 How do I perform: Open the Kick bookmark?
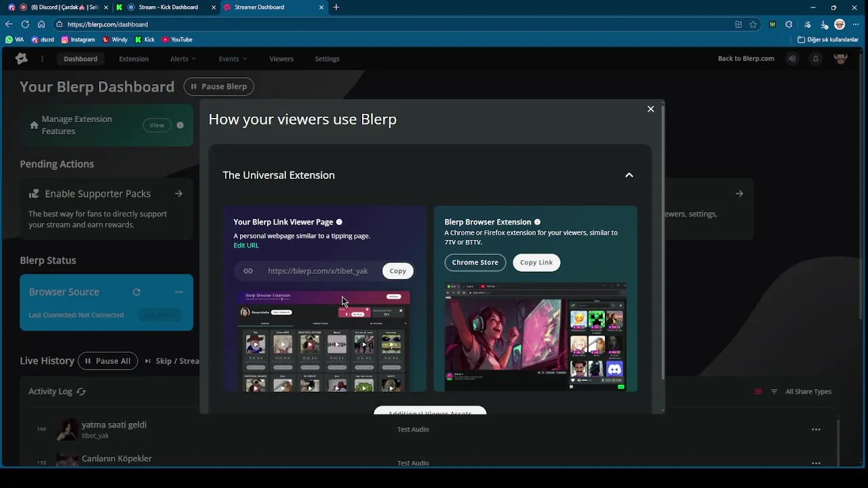[x=145, y=39]
